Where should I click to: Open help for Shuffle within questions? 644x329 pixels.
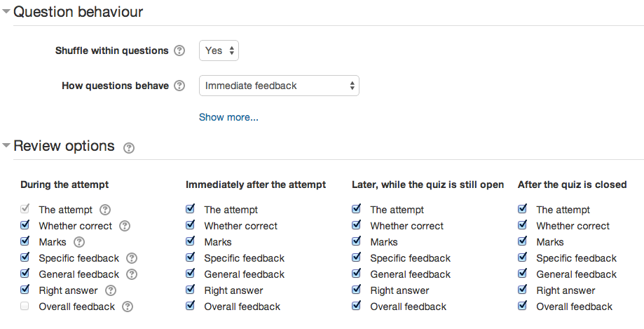coord(179,51)
